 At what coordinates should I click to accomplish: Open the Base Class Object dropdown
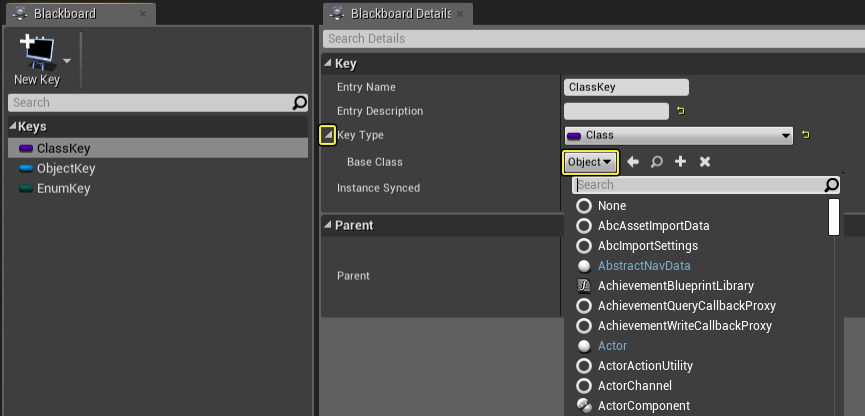pos(590,162)
